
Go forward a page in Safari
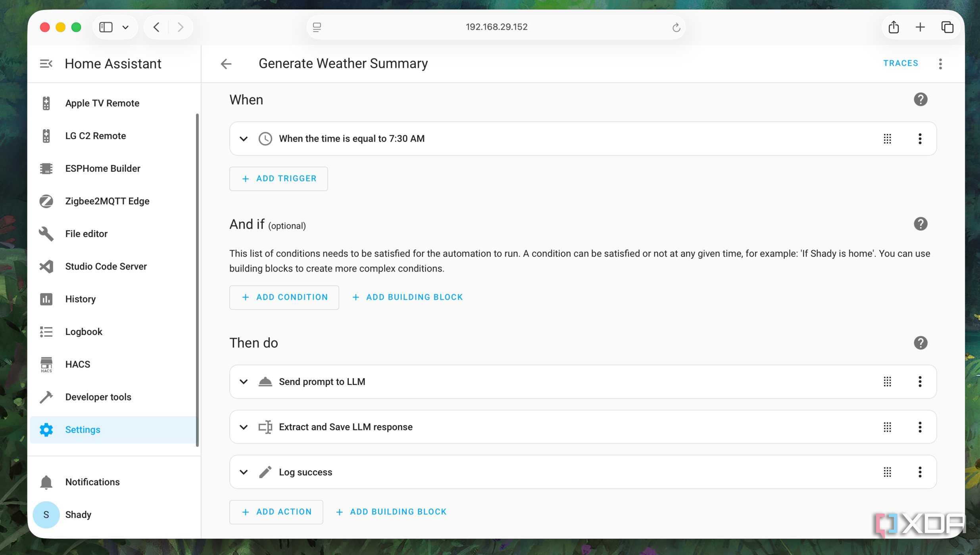click(181, 27)
